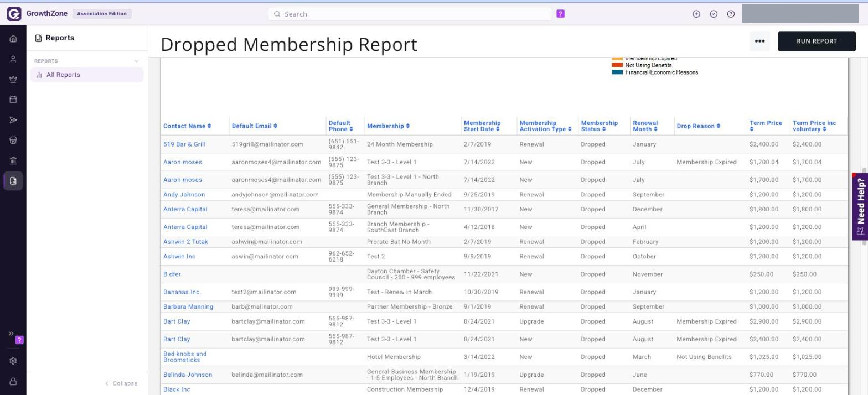Open the Contacts person icon in the sidebar

point(13,59)
